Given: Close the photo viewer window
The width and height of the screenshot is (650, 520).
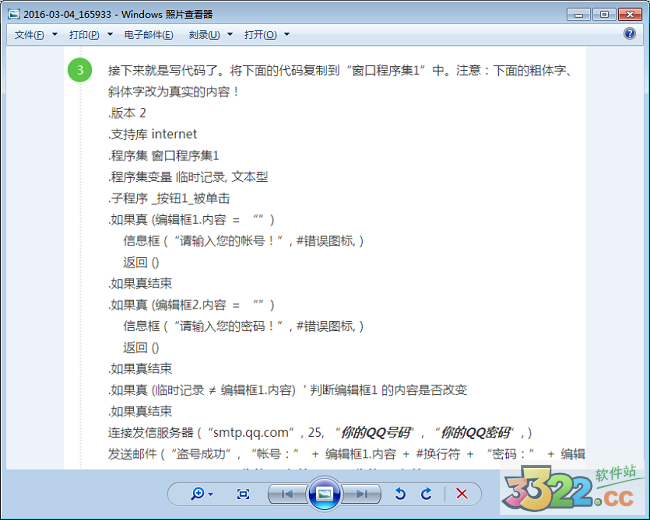Looking at the screenshot, I should (x=630, y=15).
